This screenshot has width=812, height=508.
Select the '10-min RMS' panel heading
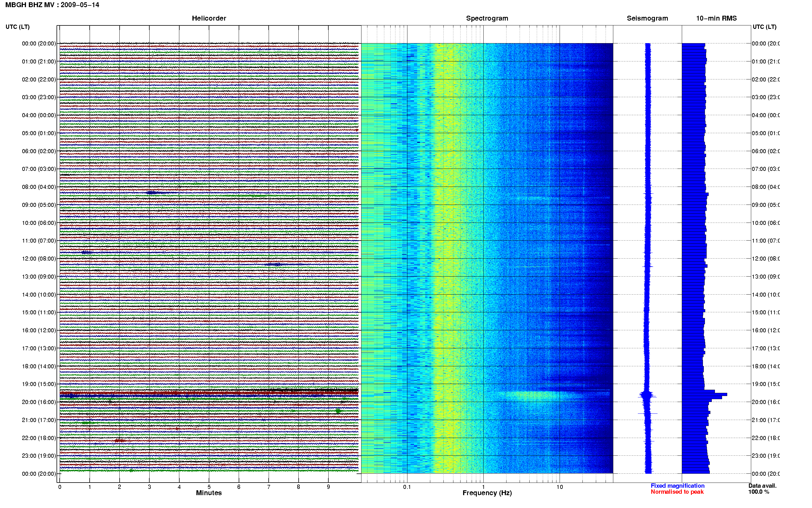point(716,19)
